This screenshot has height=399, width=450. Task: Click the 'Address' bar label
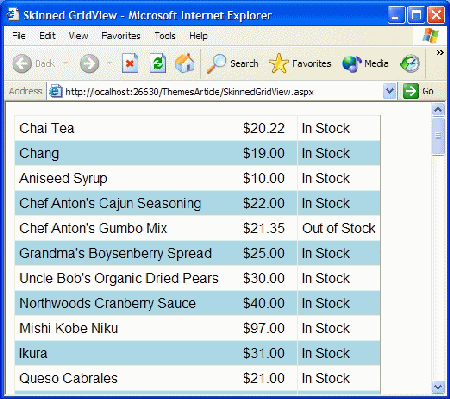(x=26, y=91)
